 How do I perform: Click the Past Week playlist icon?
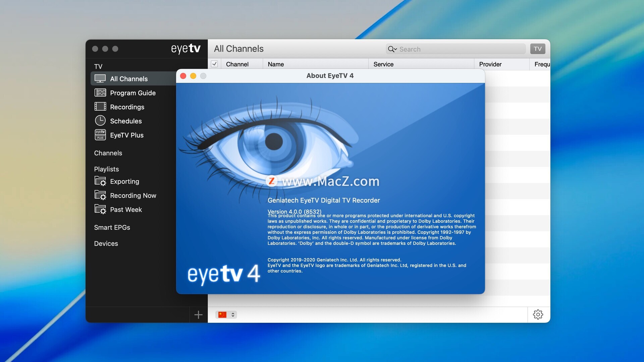pyautogui.click(x=100, y=209)
